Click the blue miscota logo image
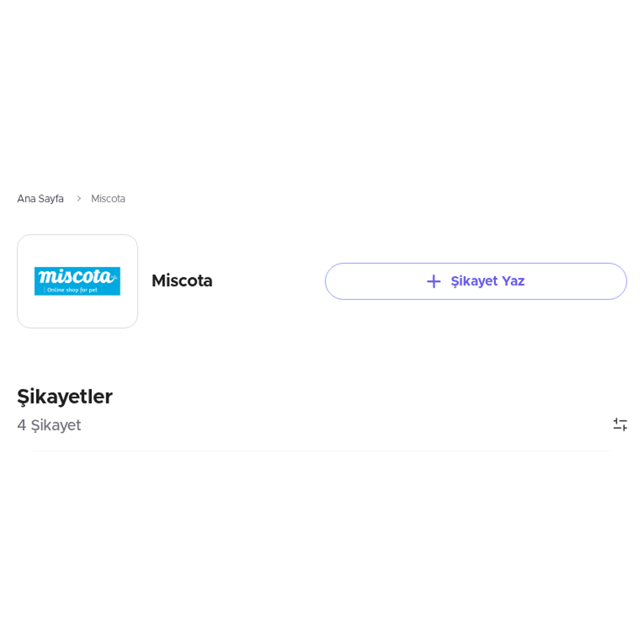 [x=77, y=281]
